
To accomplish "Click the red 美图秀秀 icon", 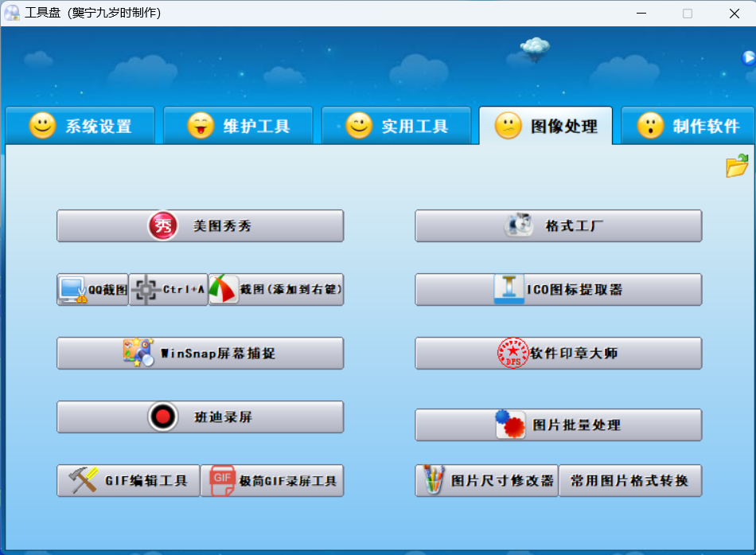I will point(163,226).
